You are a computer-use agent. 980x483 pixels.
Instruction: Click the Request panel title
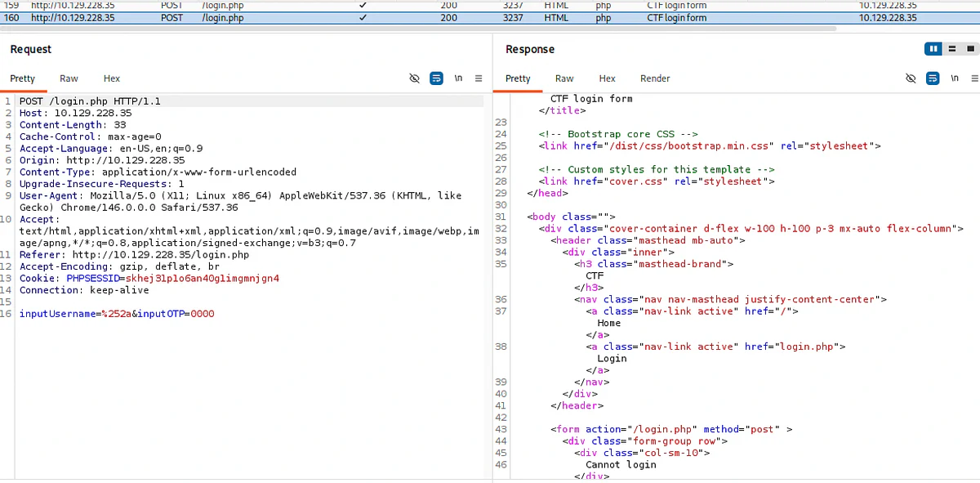pos(31,49)
